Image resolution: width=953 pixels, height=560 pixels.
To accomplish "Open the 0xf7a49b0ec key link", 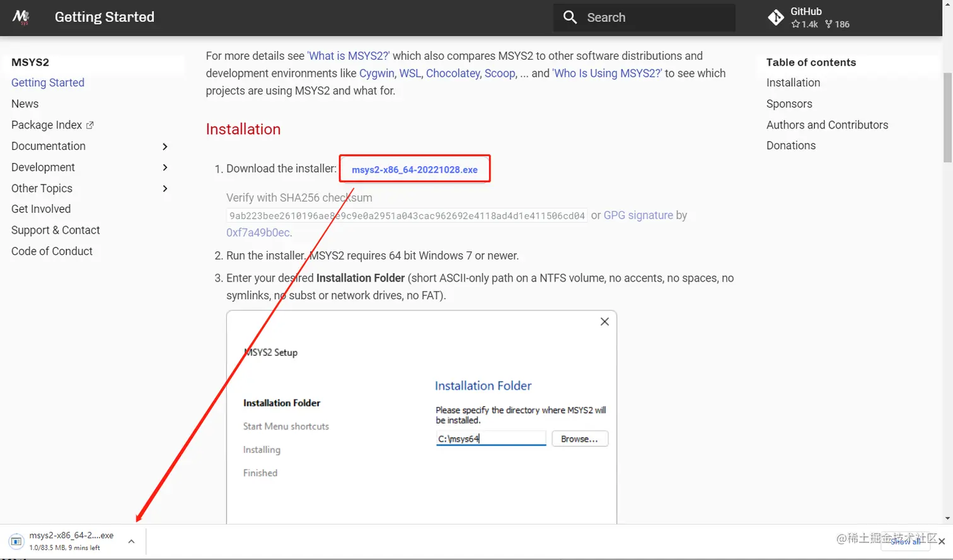I will [258, 232].
